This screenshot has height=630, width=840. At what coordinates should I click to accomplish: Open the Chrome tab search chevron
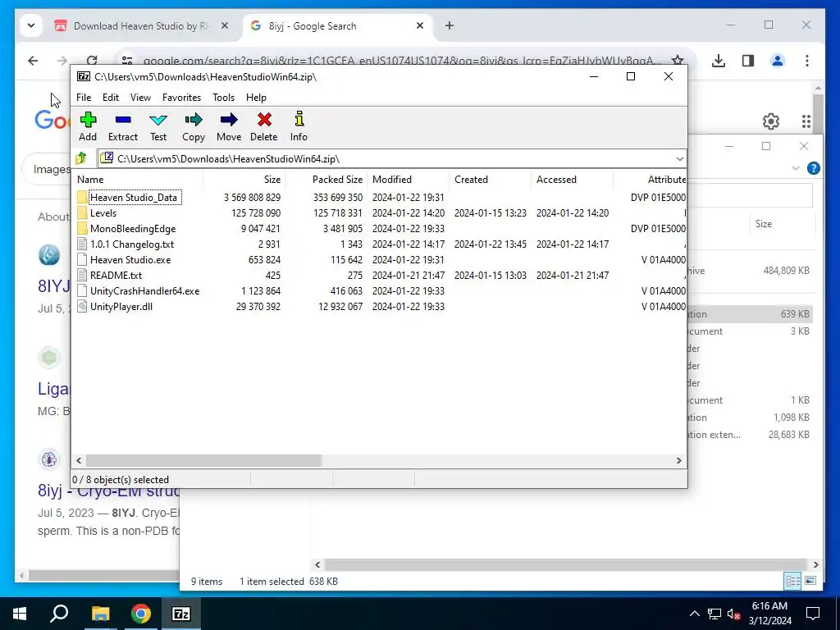tap(31, 25)
